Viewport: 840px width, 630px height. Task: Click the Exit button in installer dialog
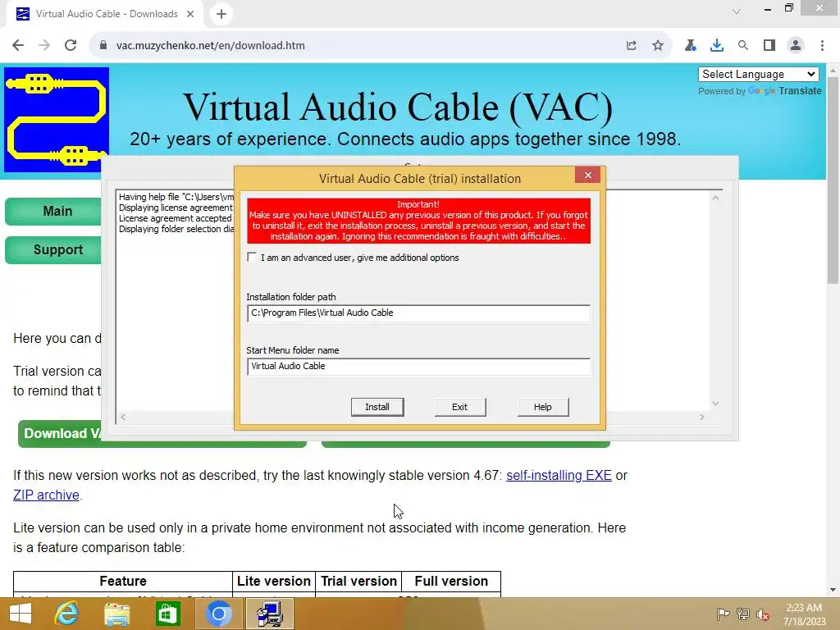coord(459,407)
